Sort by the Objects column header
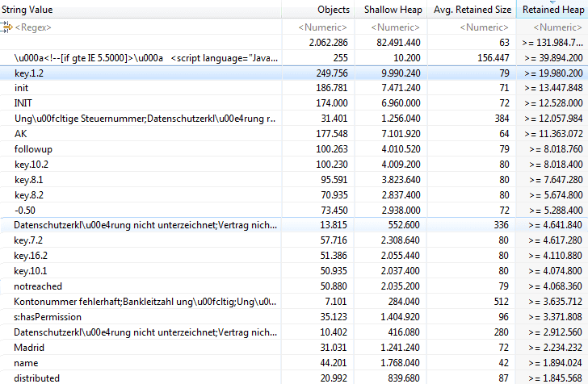 334,9
